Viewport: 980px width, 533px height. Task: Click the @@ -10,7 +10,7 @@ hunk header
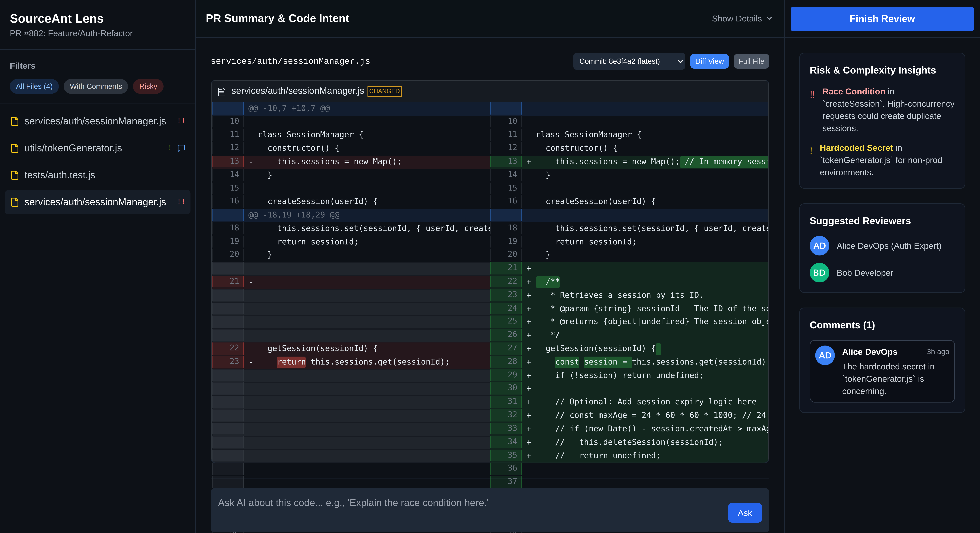pos(289,108)
